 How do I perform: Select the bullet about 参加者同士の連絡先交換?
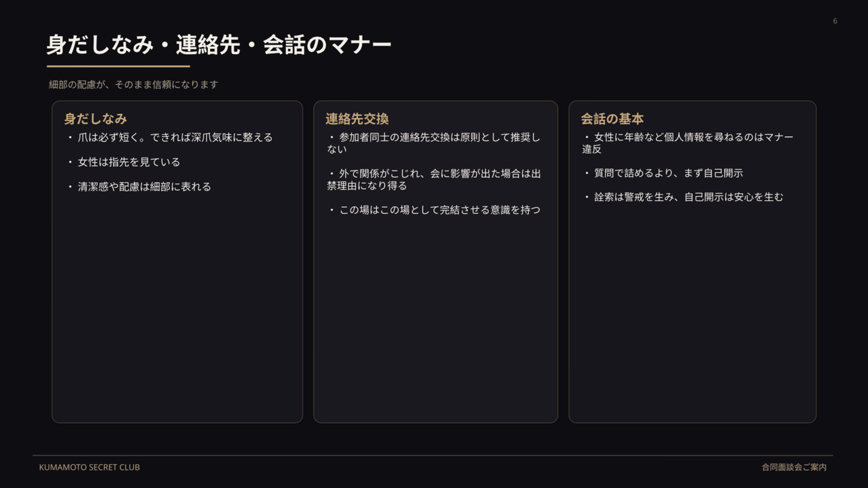(x=434, y=143)
